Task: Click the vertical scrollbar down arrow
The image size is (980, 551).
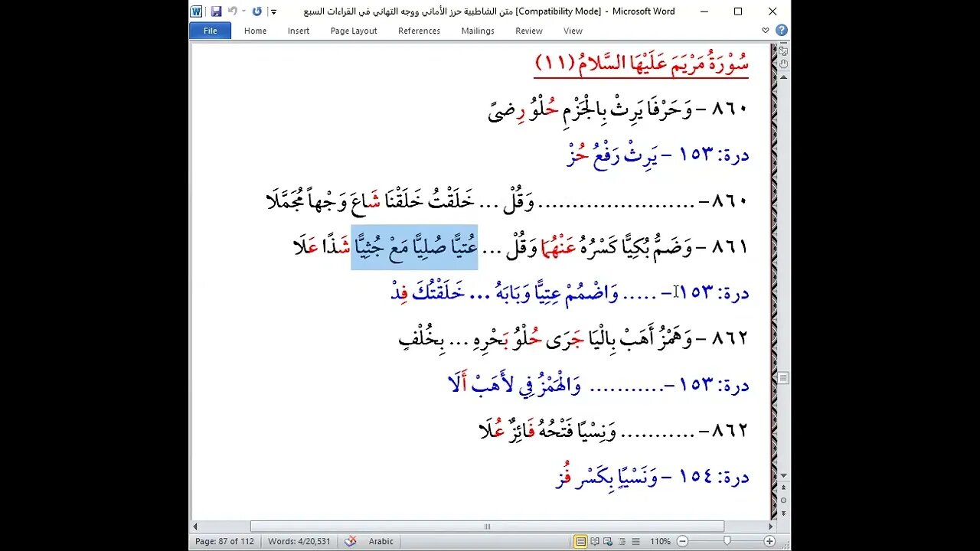Action: click(x=783, y=475)
